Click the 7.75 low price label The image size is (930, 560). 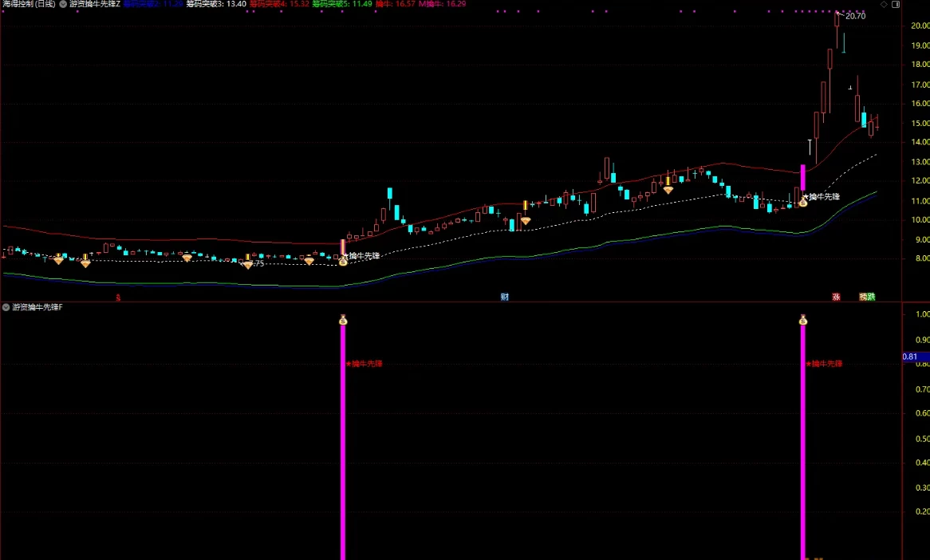point(258,263)
